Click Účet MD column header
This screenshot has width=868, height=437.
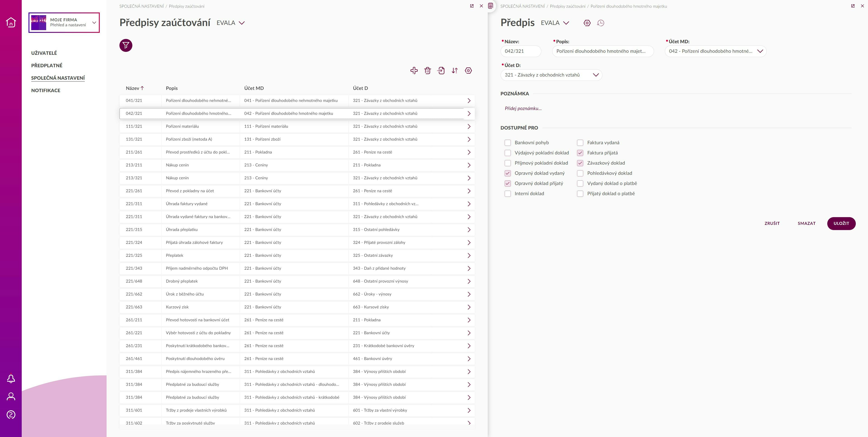tap(254, 88)
